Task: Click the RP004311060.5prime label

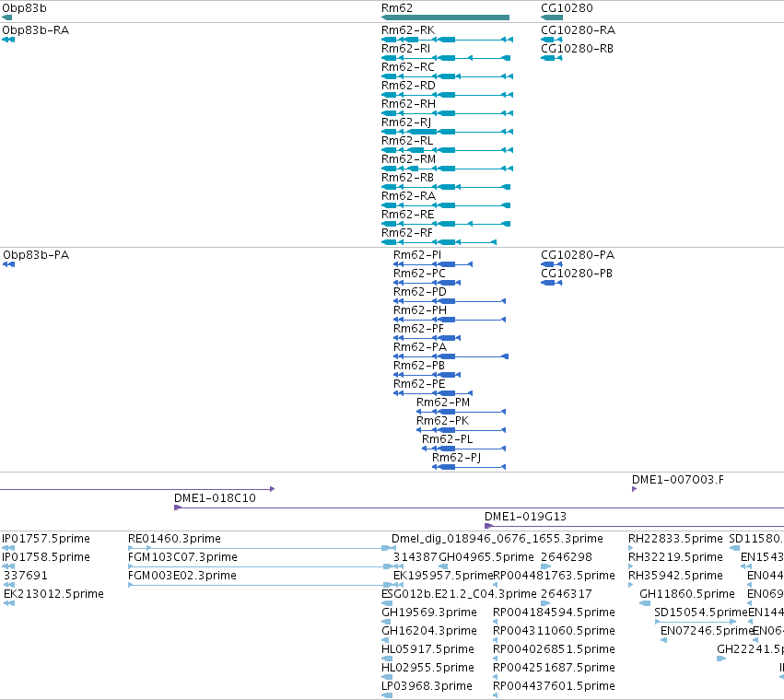Action: click(x=554, y=631)
